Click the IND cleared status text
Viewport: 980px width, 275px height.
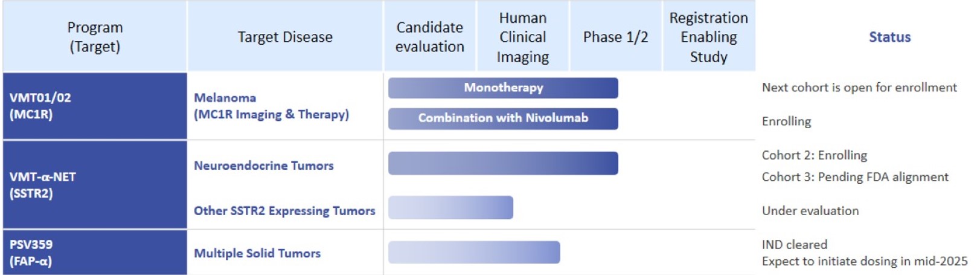click(795, 245)
